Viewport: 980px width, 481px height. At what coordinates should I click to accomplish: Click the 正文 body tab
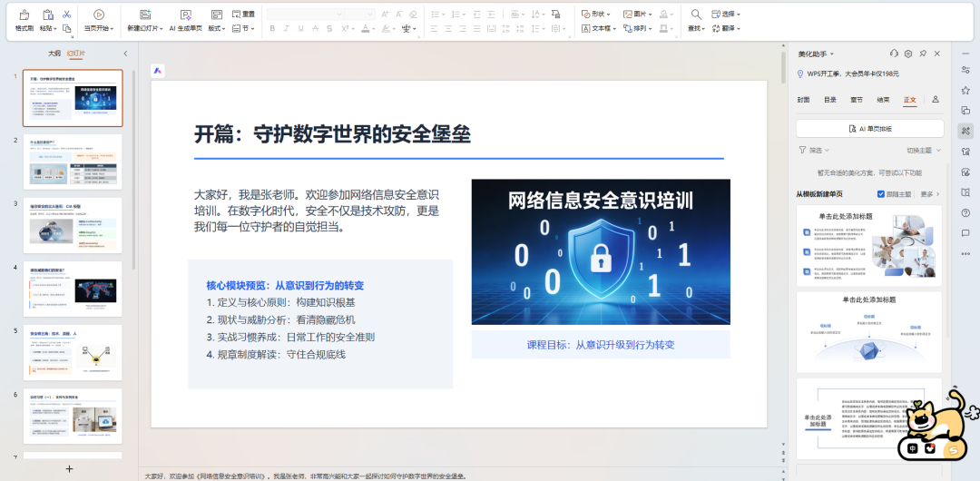[x=910, y=100]
